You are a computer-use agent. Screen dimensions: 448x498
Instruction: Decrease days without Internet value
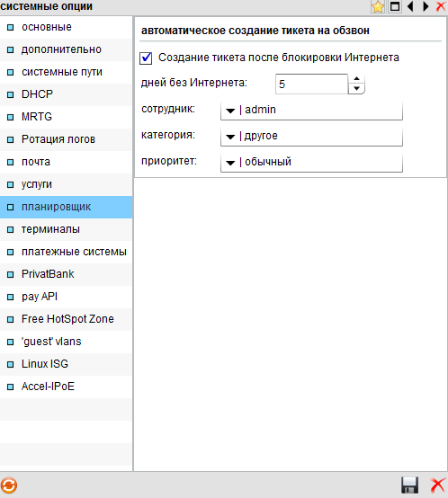pyautogui.click(x=356, y=89)
